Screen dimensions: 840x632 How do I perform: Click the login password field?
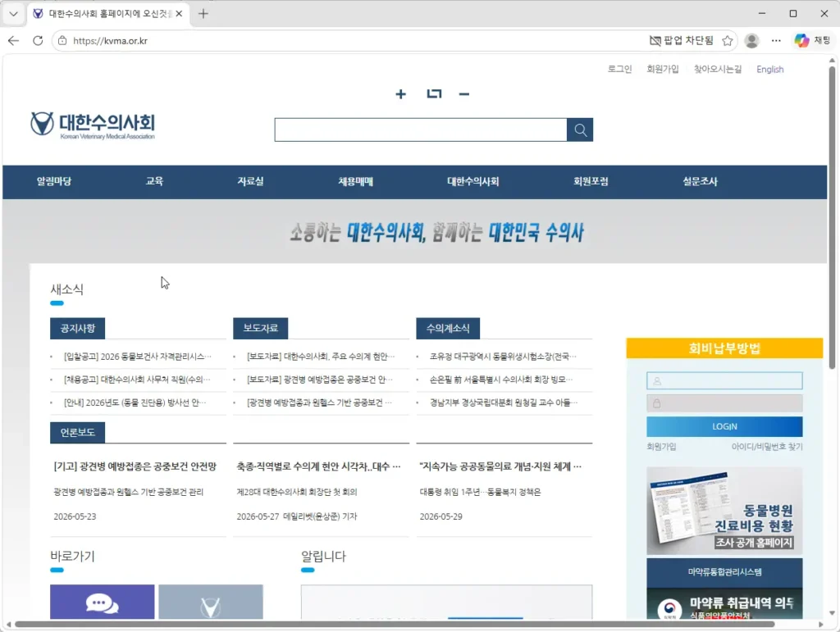tap(724, 403)
